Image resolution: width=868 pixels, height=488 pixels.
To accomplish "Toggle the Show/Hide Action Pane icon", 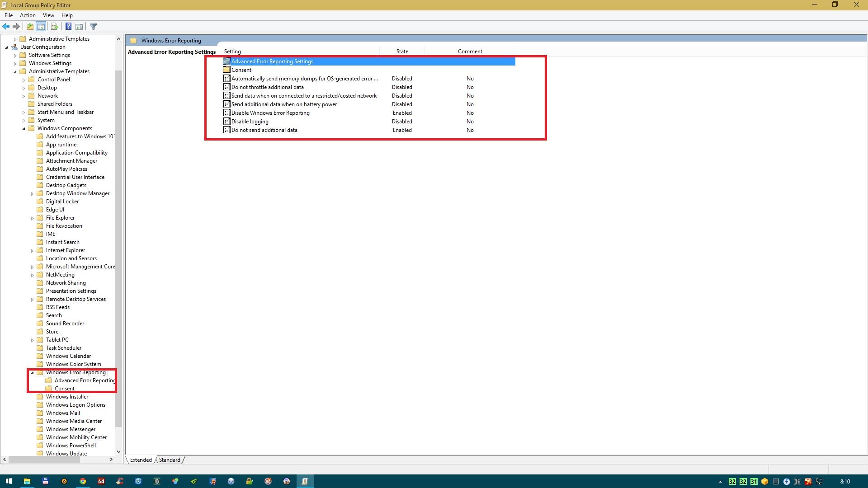I will tap(79, 27).
